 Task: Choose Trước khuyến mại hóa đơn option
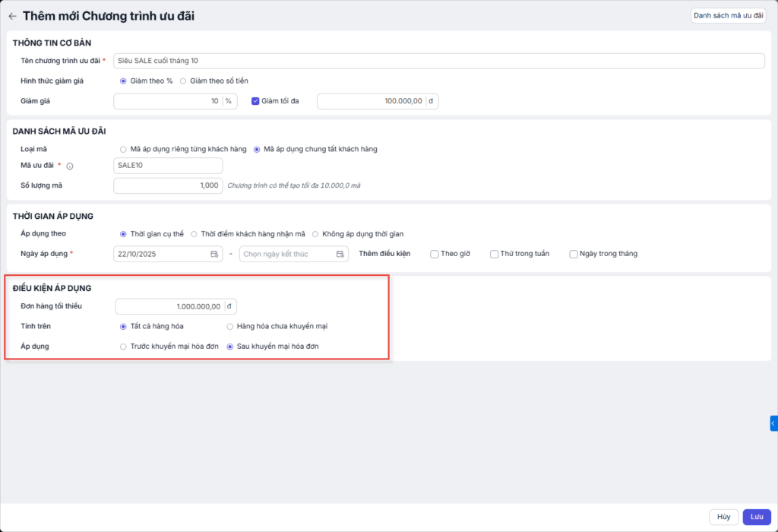[x=123, y=347]
